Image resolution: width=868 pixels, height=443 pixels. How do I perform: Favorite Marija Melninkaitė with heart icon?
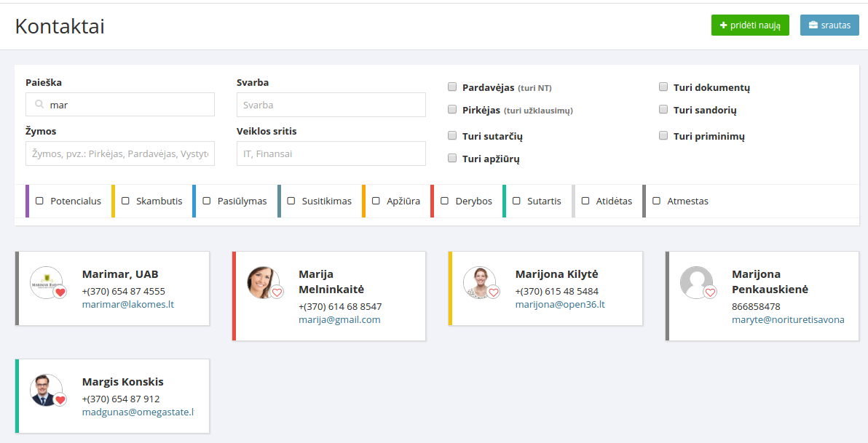(x=277, y=292)
